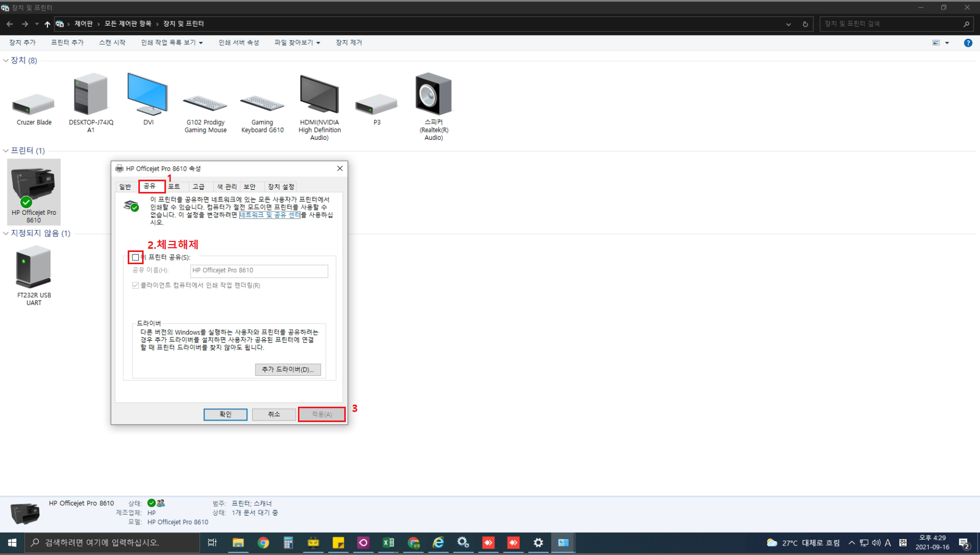This screenshot has width=980, height=555.
Task: Toggle the 이 프린터 공유 checkbox
Action: coord(136,257)
